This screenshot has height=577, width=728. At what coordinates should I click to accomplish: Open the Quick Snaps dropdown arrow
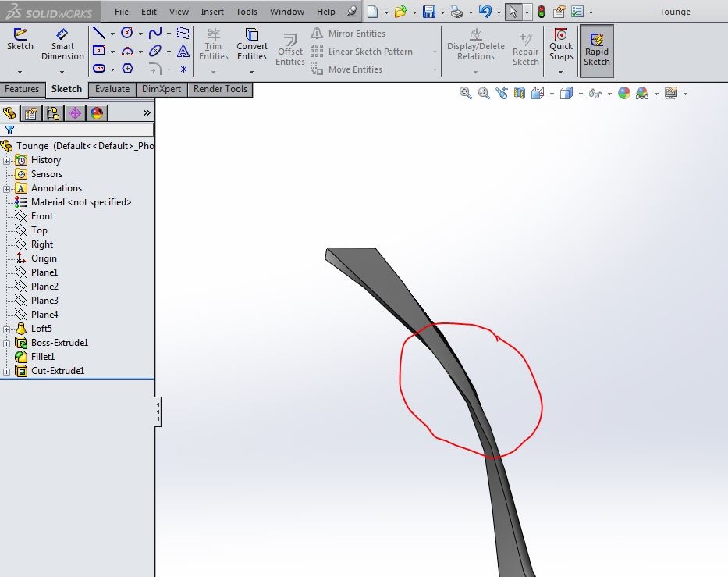tap(560, 72)
